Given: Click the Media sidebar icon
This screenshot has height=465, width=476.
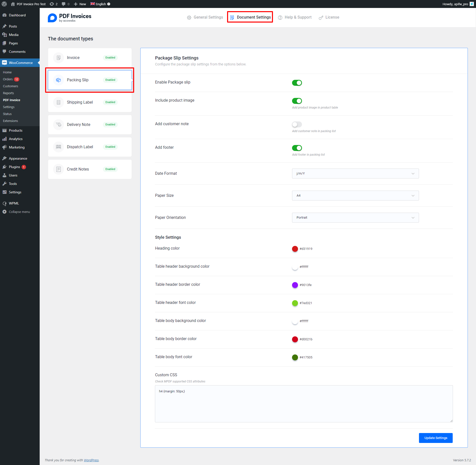Looking at the screenshot, I should [4, 35].
